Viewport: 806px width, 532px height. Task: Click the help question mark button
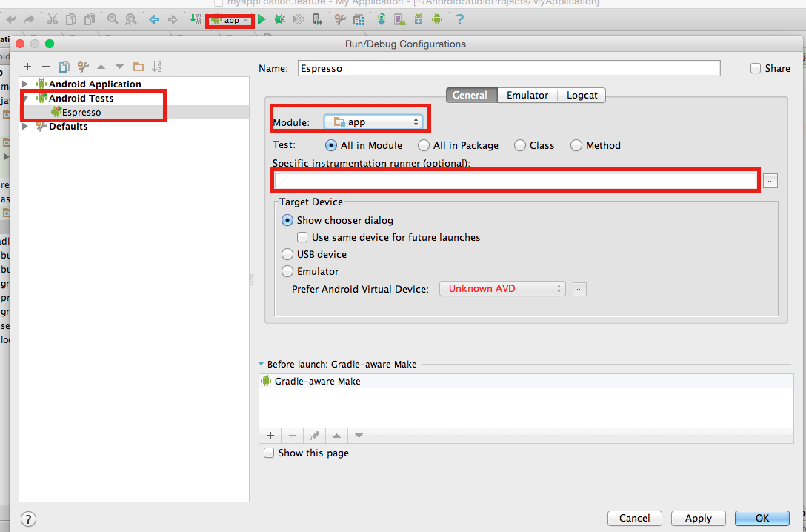28,519
